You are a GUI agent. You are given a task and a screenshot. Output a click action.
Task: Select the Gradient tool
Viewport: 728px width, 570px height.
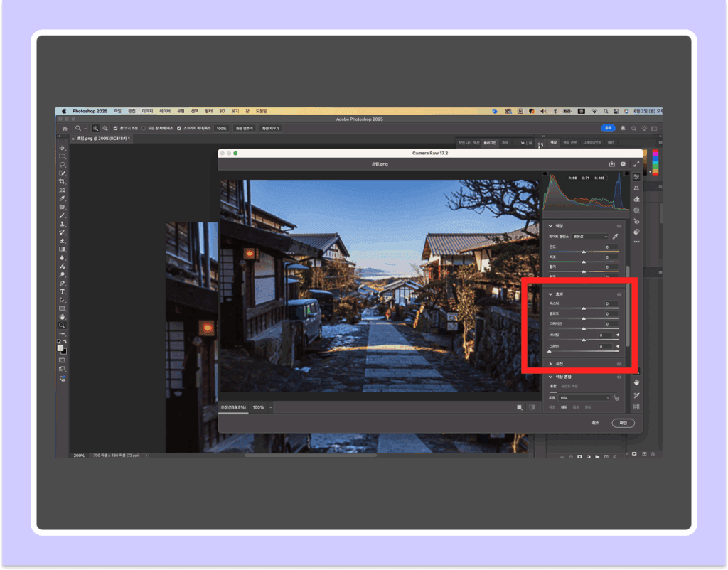click(x=62, y=249)
